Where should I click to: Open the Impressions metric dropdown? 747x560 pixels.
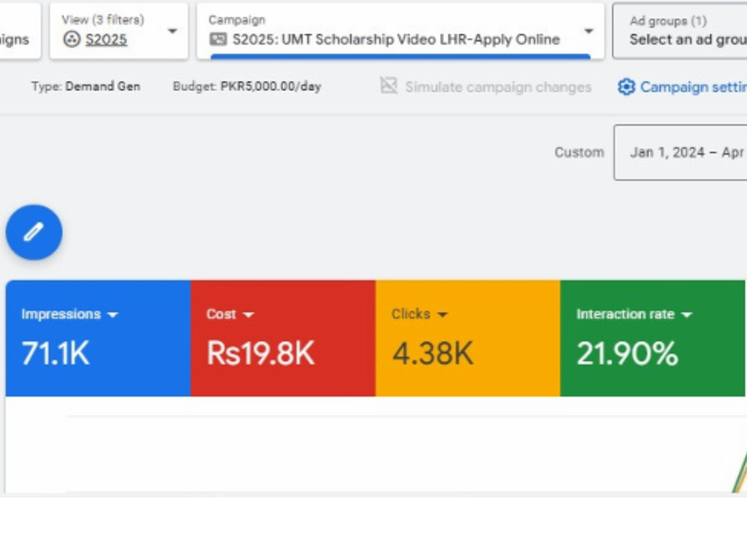113,314
